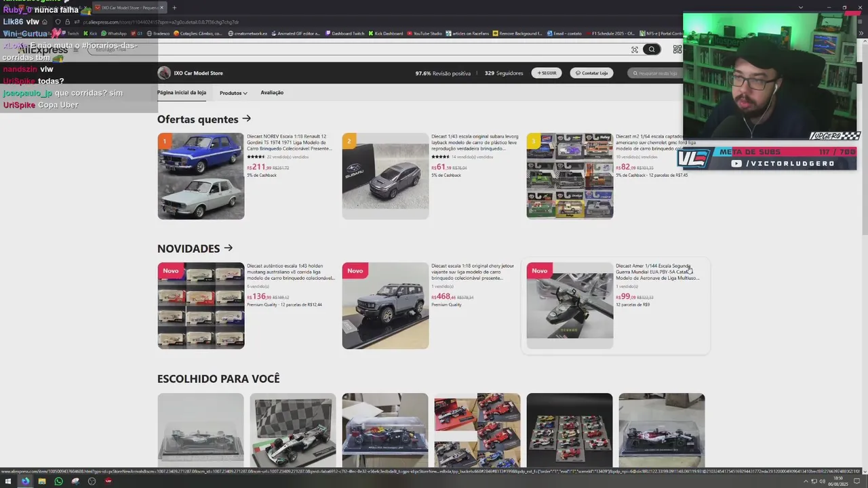Screen dimensions: 868x488
Task: Click the Pesquisar nesta loja search field
Action: tap(654, 73)
